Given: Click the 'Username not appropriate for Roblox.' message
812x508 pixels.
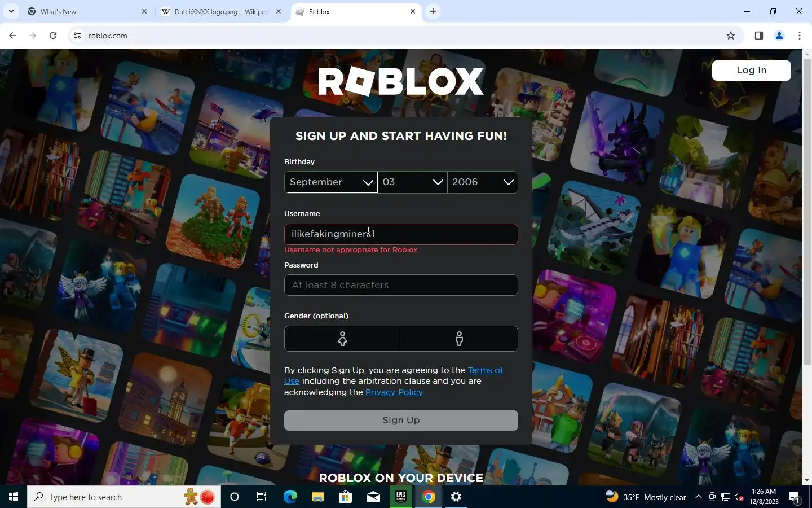Looking at the screenshot, I should (352, 249).
